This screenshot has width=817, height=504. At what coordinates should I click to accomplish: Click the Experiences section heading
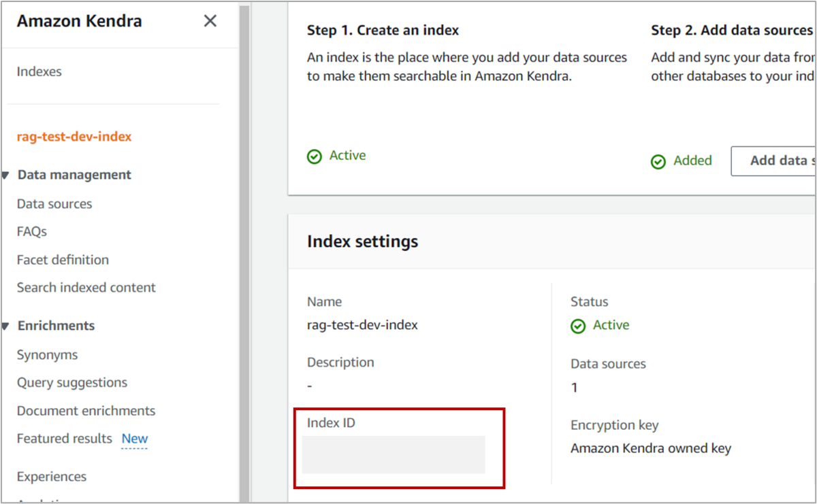pyautogui.click(x=52, y=477)
